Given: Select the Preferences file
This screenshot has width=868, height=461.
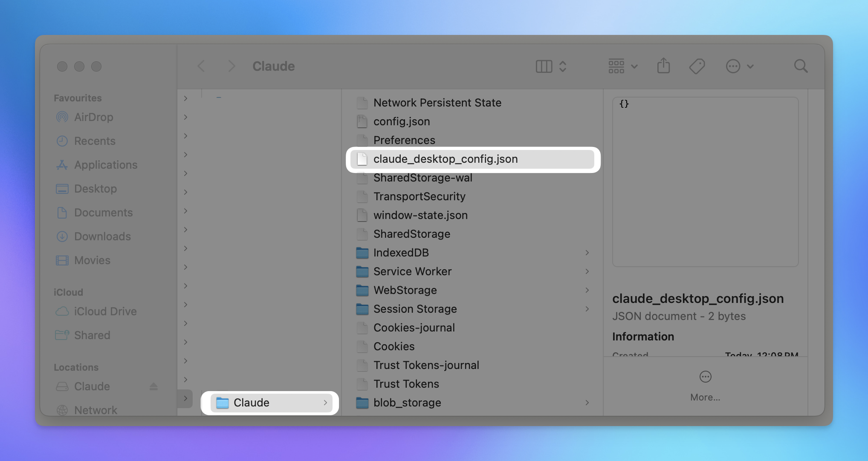Looking at the screenshot, I should coord(472,140).
